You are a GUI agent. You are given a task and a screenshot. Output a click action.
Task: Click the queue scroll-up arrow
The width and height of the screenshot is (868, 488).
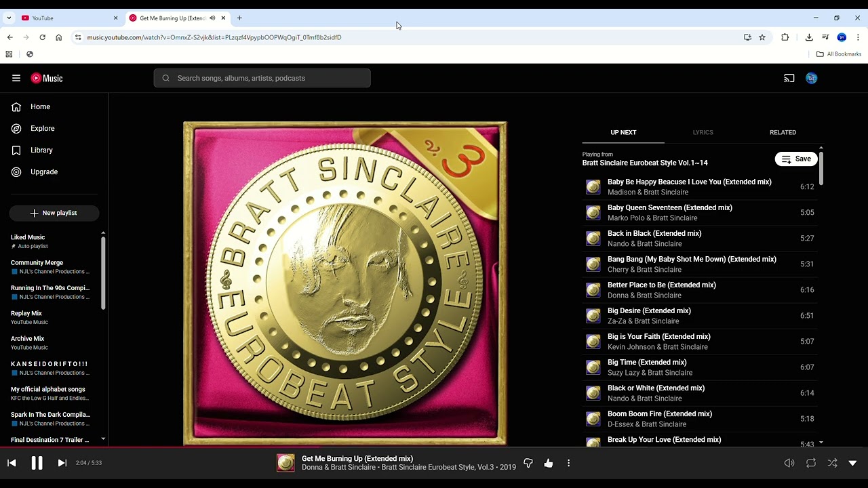[821, 147]
